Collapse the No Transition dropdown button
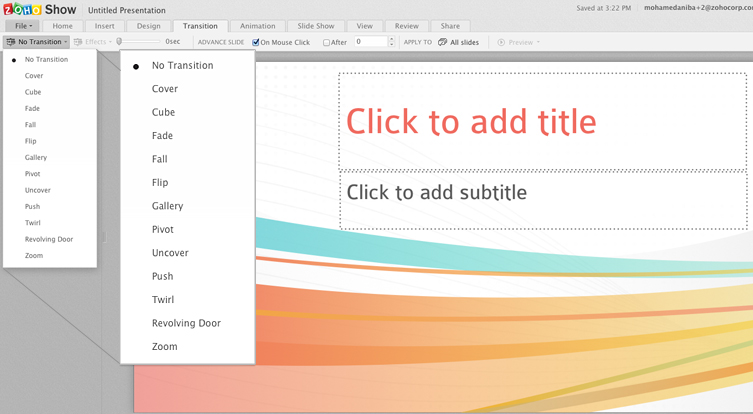The width and height of the screenshot is (753, 414). 37,42
